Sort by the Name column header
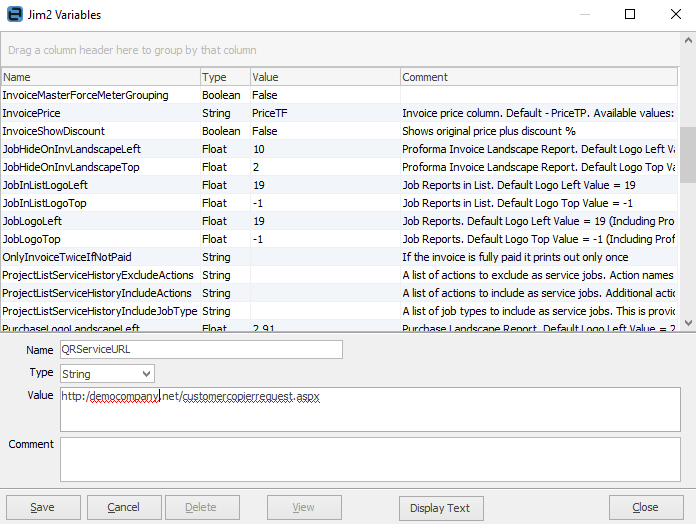Viewport: 696px width, 524px height. (x=100, y=77)
